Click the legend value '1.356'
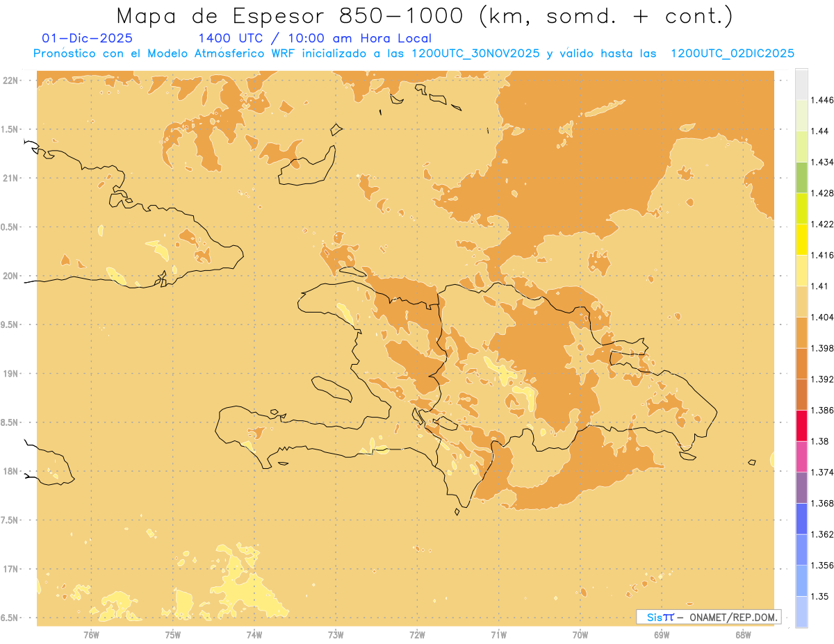Viewport: 834px width, 644px height. coord(822,565)
